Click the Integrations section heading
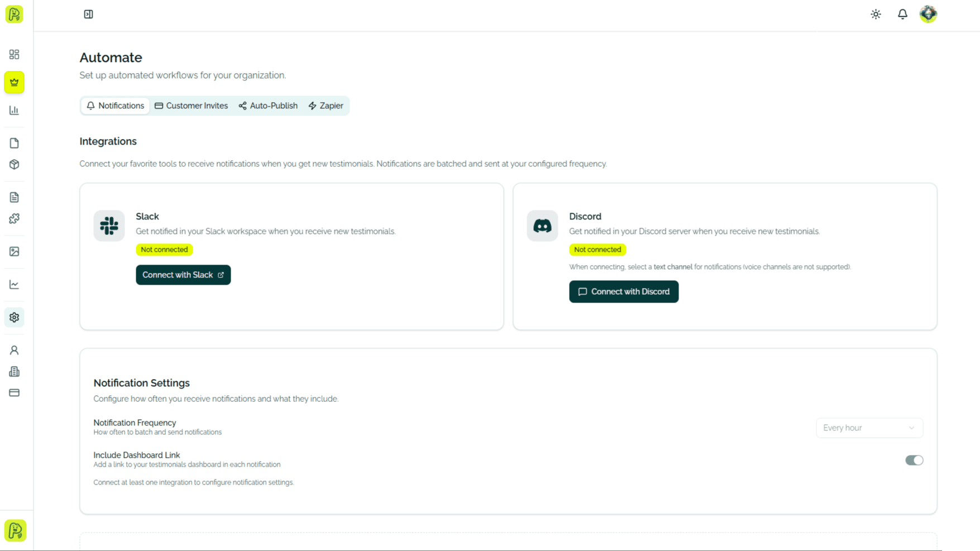 108,141
